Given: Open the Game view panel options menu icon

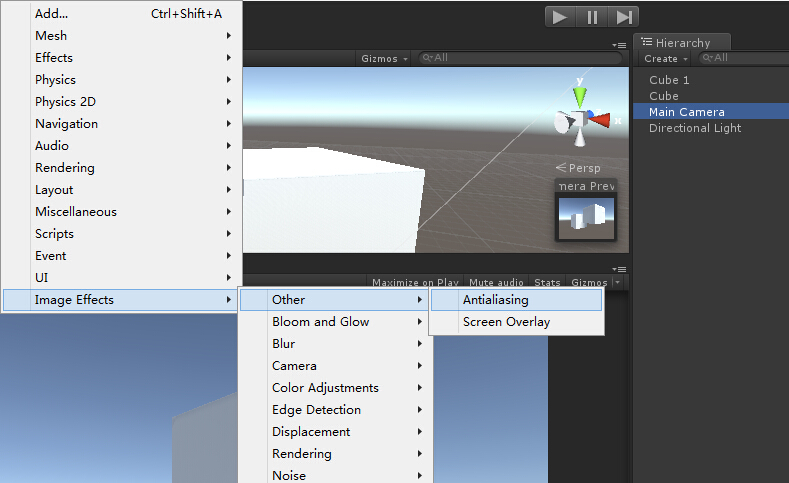Looking at the screenshot, I should click(619, 269).
